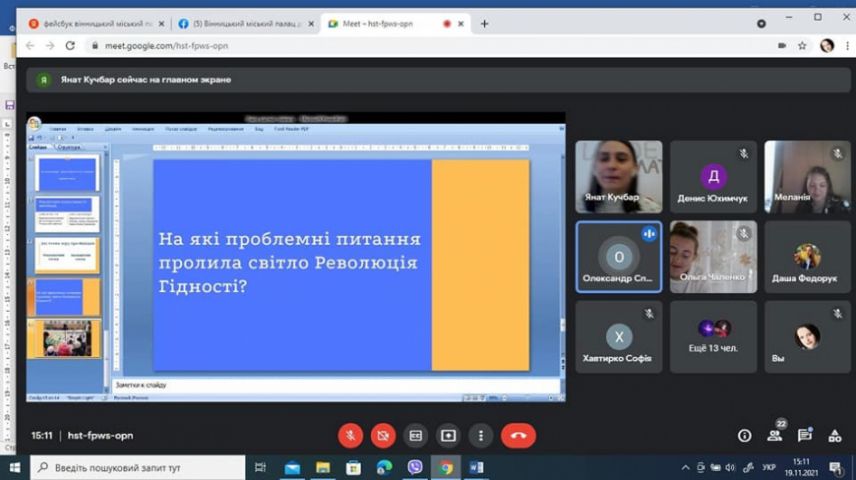Toggle closed captions
The height and width of the screenshot is (480, 856).
(x=416, y=435)
